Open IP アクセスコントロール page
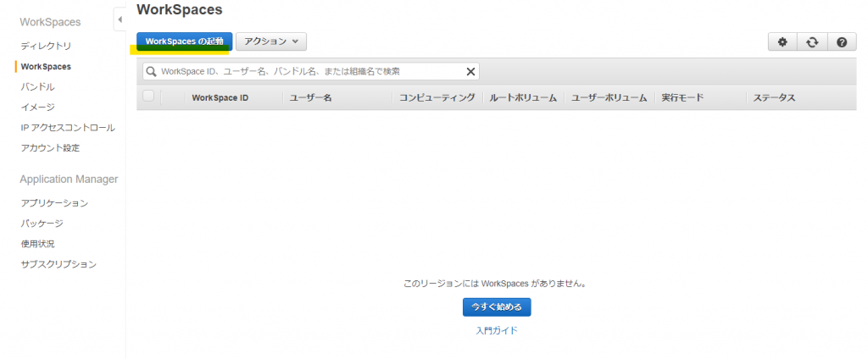This screenshot has width=868, height=359. 68,128
